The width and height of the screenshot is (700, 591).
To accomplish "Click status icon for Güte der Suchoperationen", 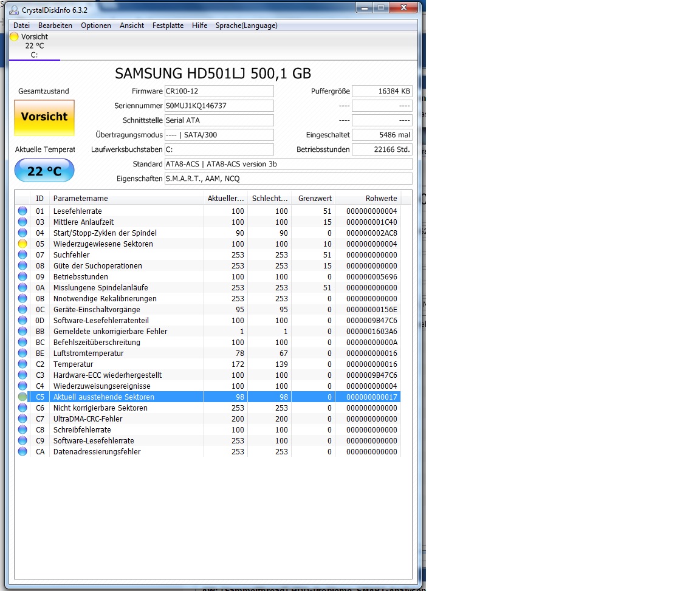I will (22, 265).
